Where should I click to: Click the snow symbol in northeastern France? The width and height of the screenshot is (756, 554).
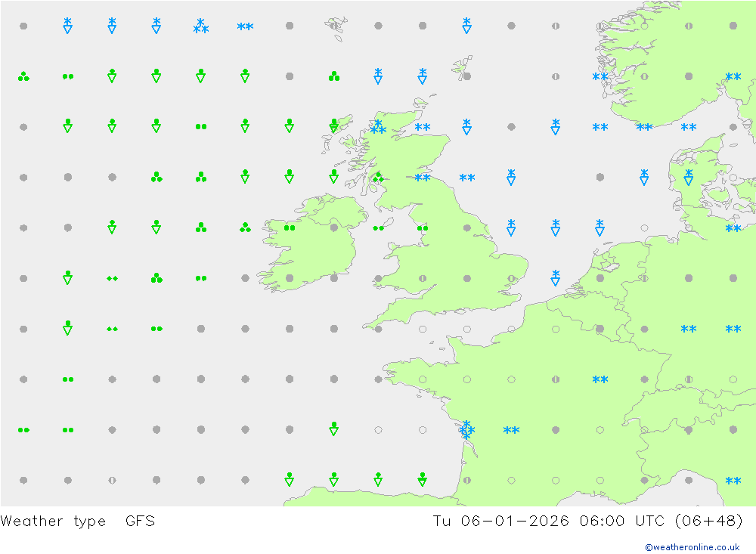pyautogui.click(x=600, y=380)
